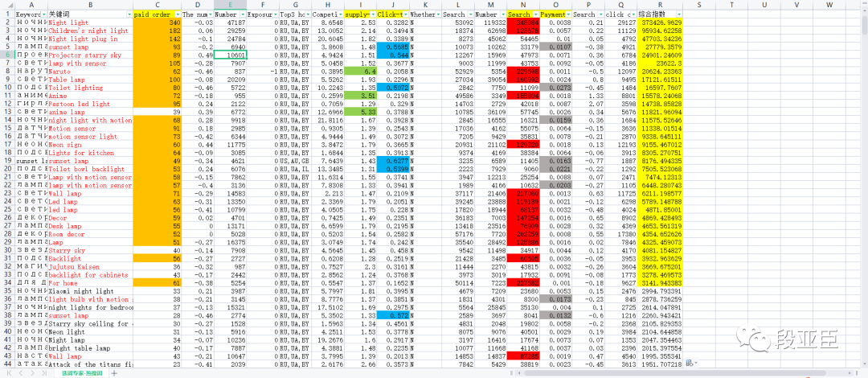
Task: Select the 'Toilet lighting' cell
Action: (x=90, y=88)
